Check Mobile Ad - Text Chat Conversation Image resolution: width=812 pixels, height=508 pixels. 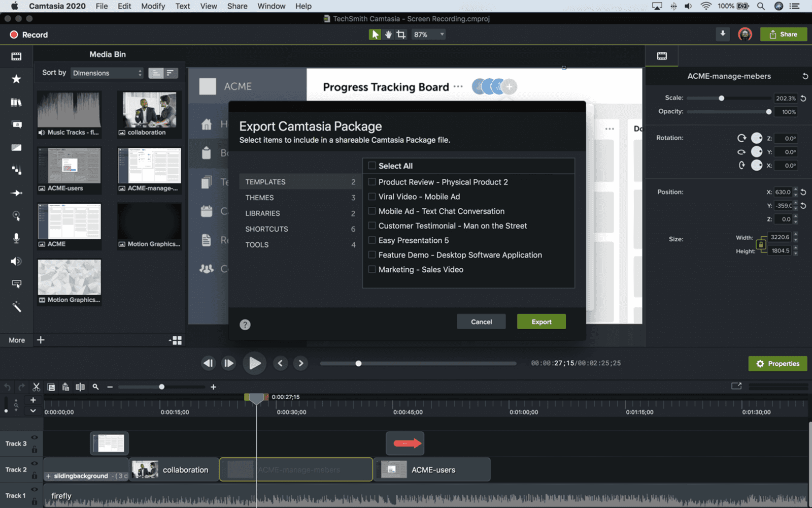pos(372,211)
